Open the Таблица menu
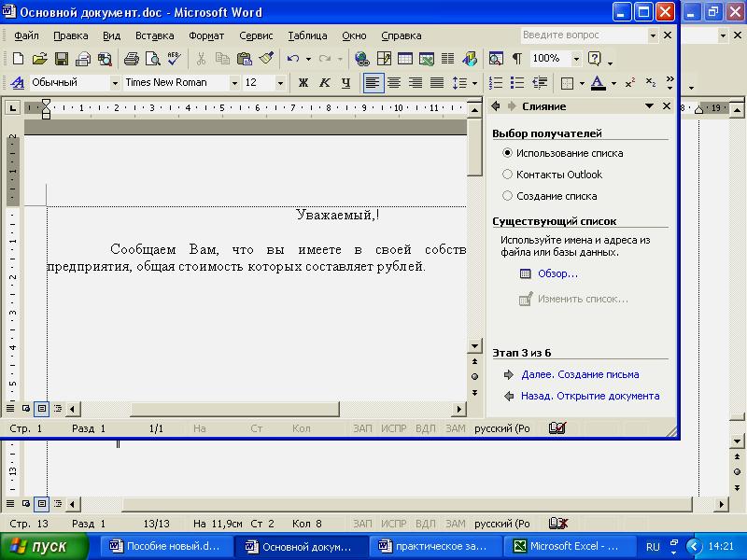This screenshot has width=747, height=560. [x=307, y=35]
